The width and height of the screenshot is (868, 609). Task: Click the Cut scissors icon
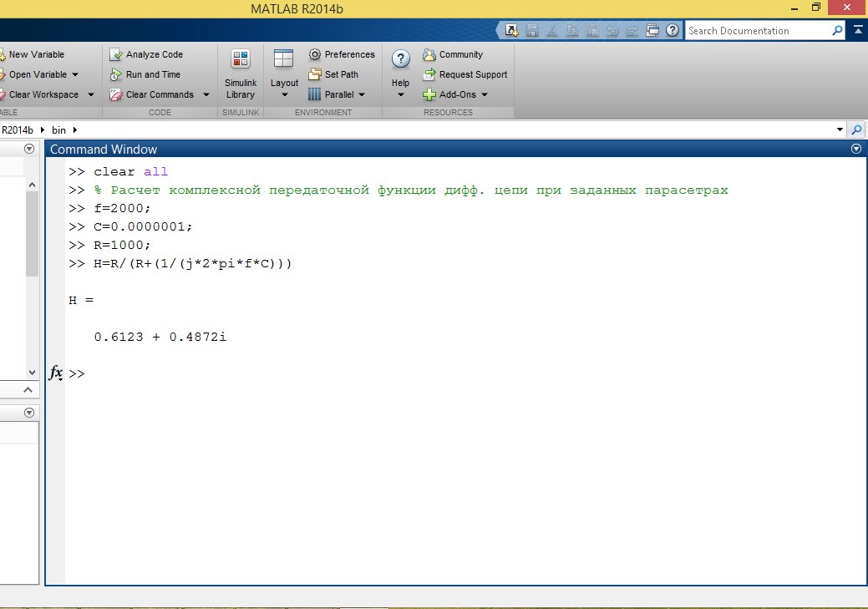click(x=552, y=30)
